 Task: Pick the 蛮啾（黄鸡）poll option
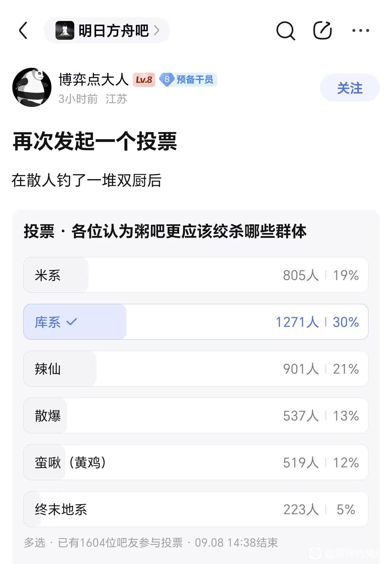pos(196,462)
